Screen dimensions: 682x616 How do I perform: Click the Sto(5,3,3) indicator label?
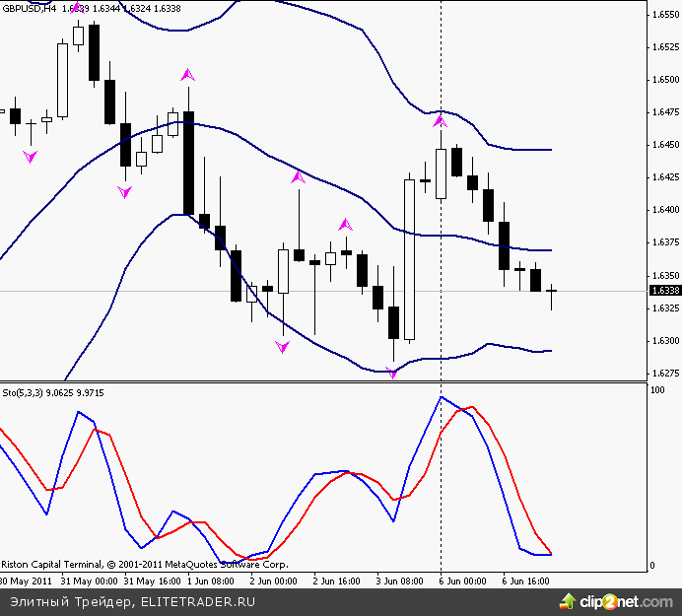tap(27, 393)
